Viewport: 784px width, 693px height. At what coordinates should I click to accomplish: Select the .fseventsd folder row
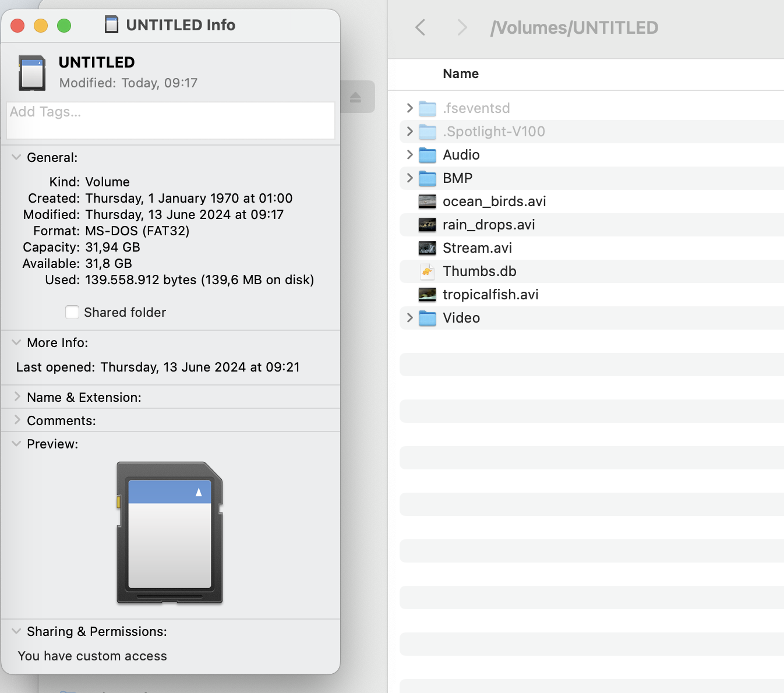[x=476, y=108]
